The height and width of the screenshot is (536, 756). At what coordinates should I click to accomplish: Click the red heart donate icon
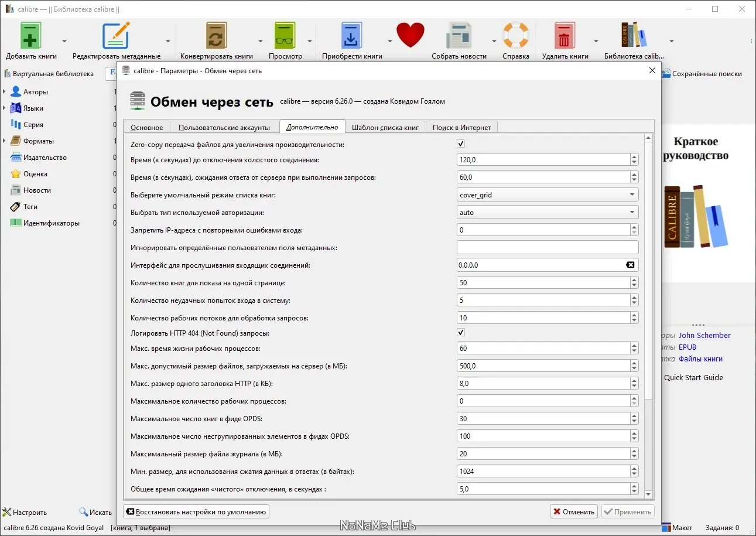(410, 36)
